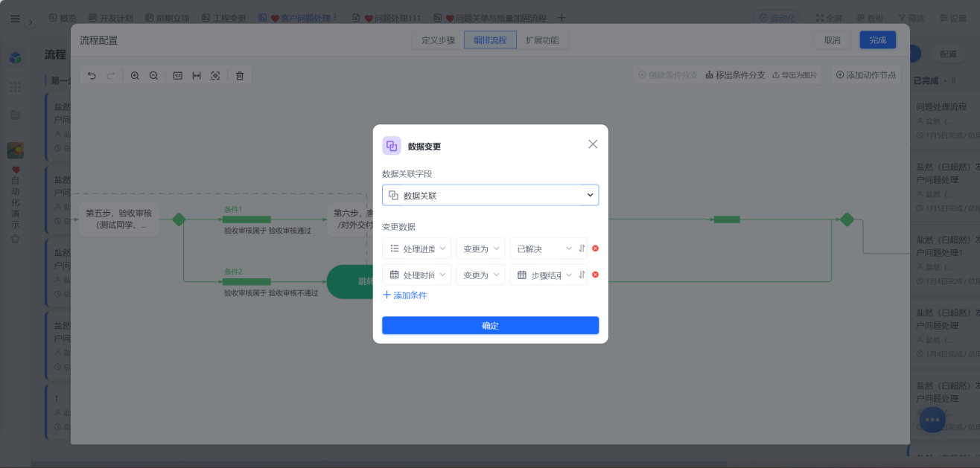Screen dimensions: 980x468
Task: Open 变更为 dropdown in 处理进度 row
Action: point(480,249)
